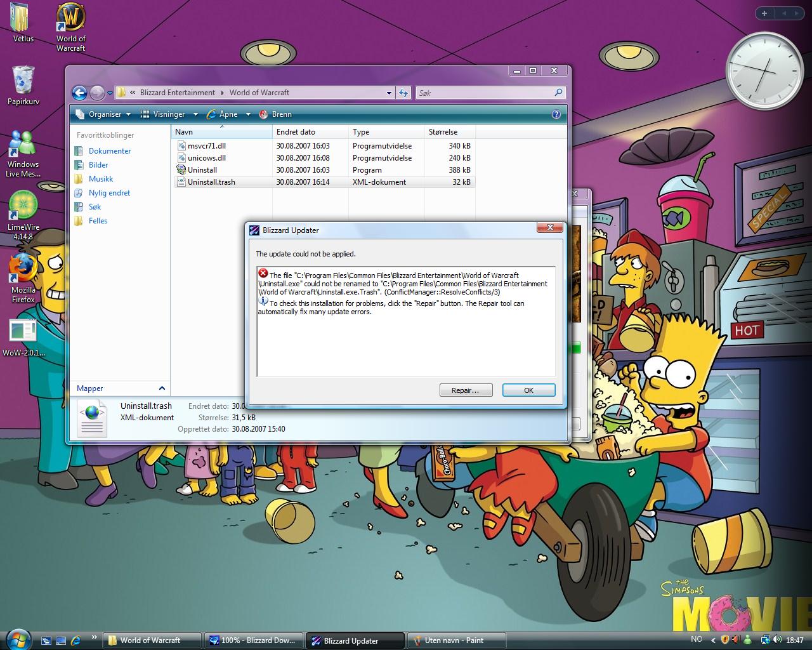Image resolution: width=812 pixels, height=650 pixels.
Task: Click inside the Søk search field
Action: point(484,93)
